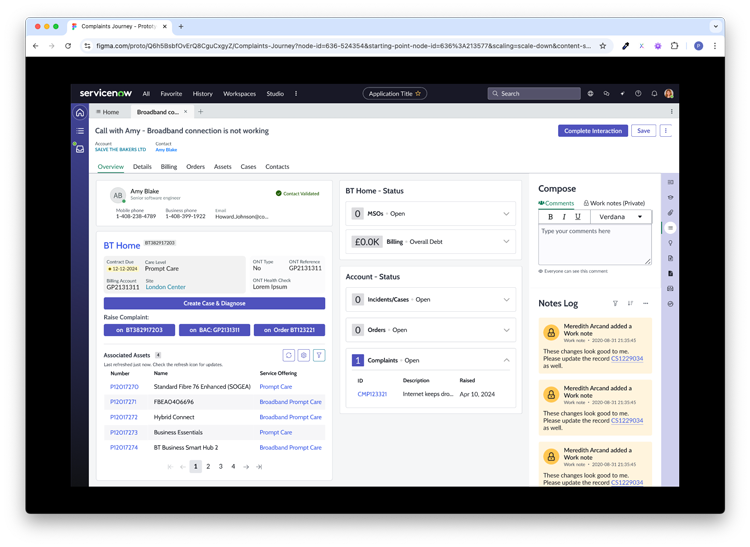Click the top panel icon in right rail

pos(671,182)
